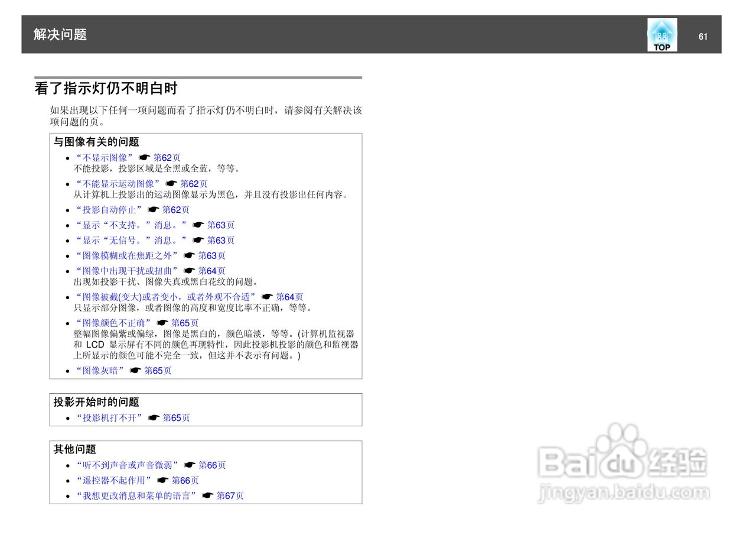This screenshot has height=535, width=756.
Task: Click 第67页 next to “我想更改消息和菜单的语言”
Action: [x=230, y=496]
